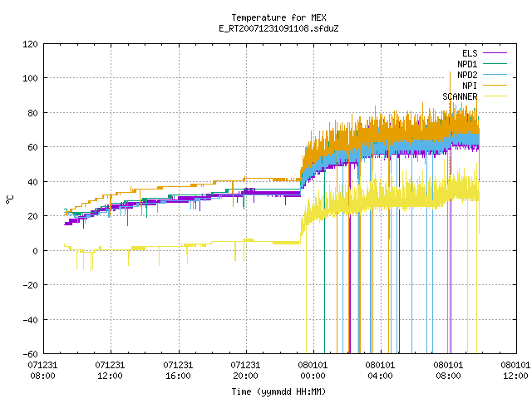Click the y-axis label -20
532x399 pixels.
pos(30,285)
